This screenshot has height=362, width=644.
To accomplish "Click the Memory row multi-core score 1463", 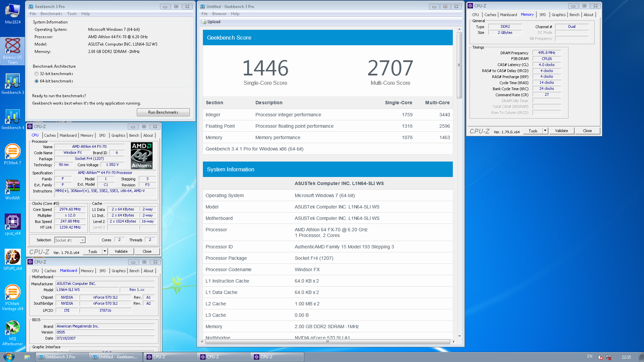I will point(444,137).
